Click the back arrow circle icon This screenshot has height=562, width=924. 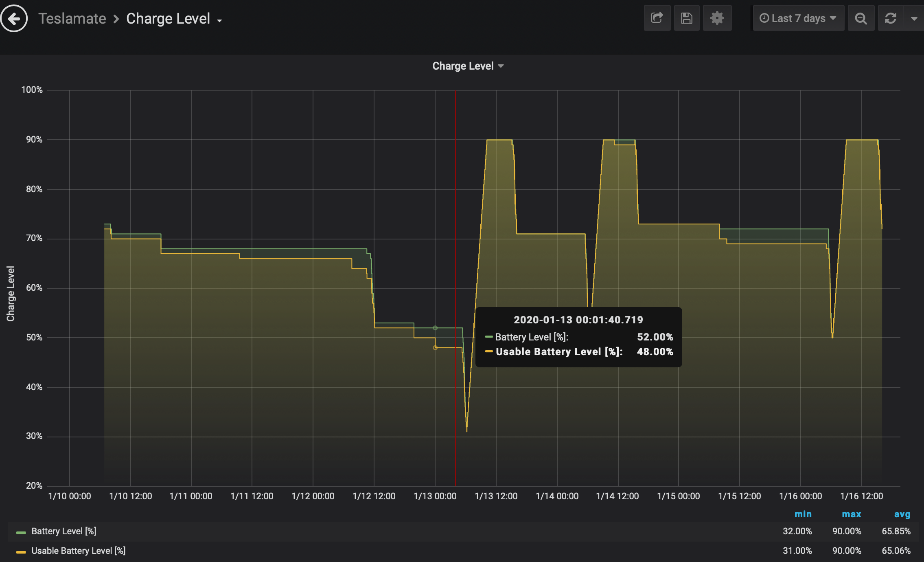(x=14, y=18)
